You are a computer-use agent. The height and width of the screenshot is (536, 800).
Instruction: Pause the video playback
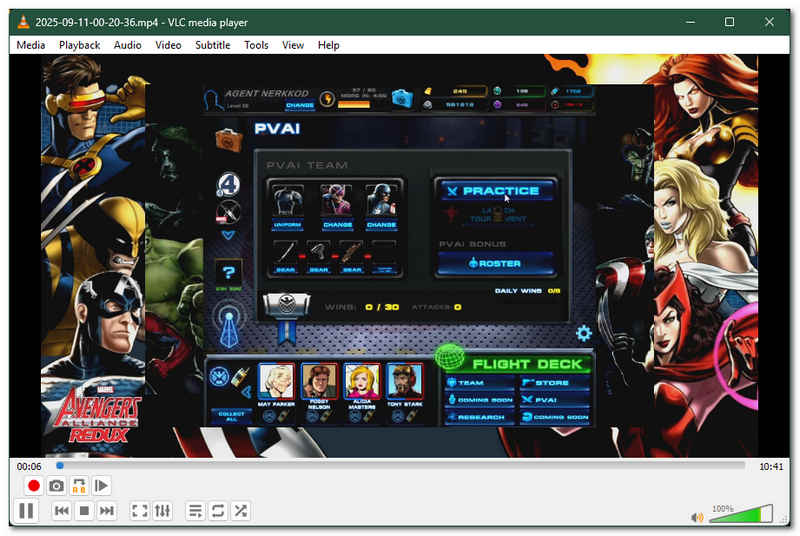(27, 511)
